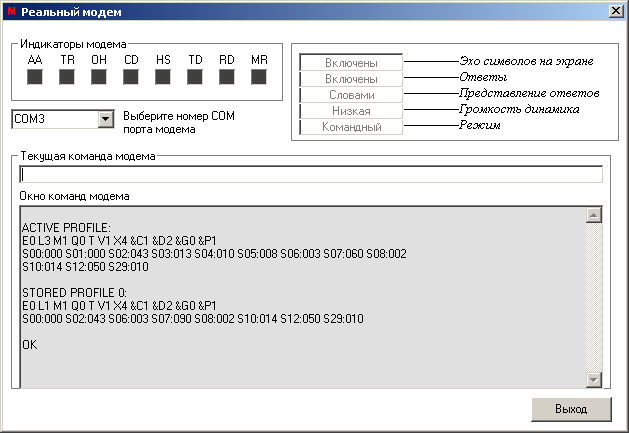Click the label Эхо символов на экране

[x=526, y=61]
